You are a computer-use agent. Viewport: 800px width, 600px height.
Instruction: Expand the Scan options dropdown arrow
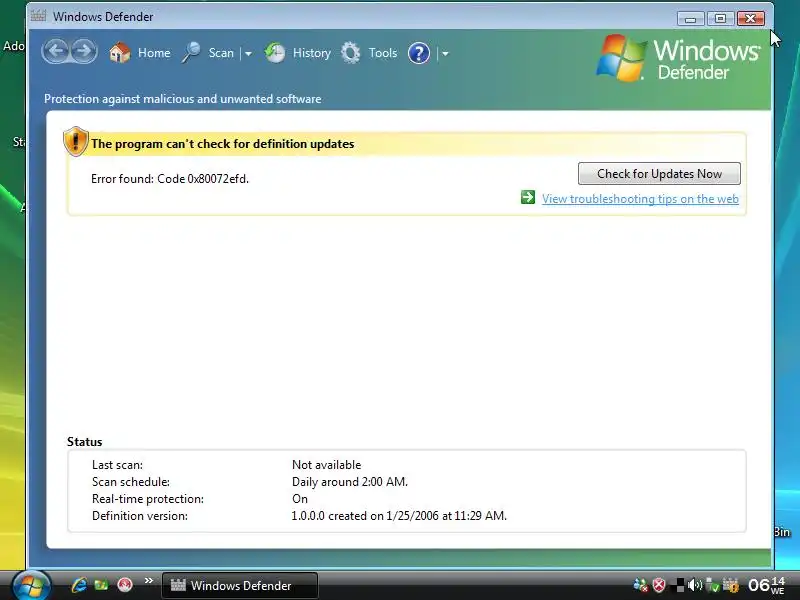point(248,54)
